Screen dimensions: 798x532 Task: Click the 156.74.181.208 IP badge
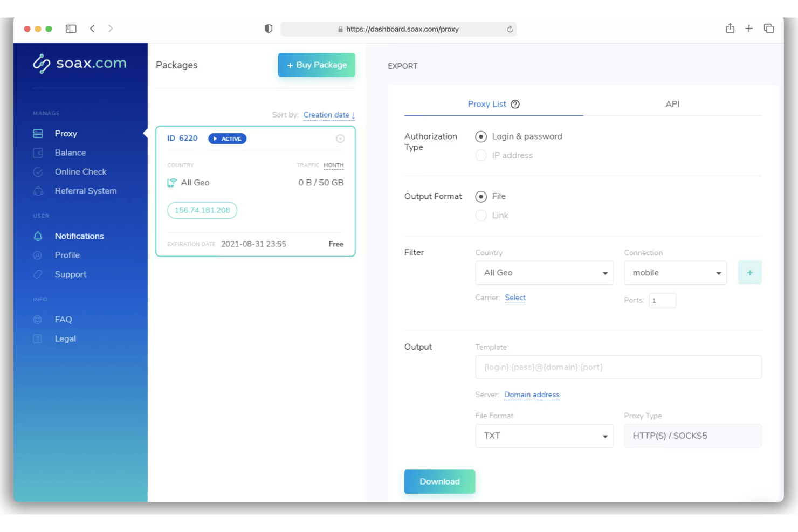202,210
